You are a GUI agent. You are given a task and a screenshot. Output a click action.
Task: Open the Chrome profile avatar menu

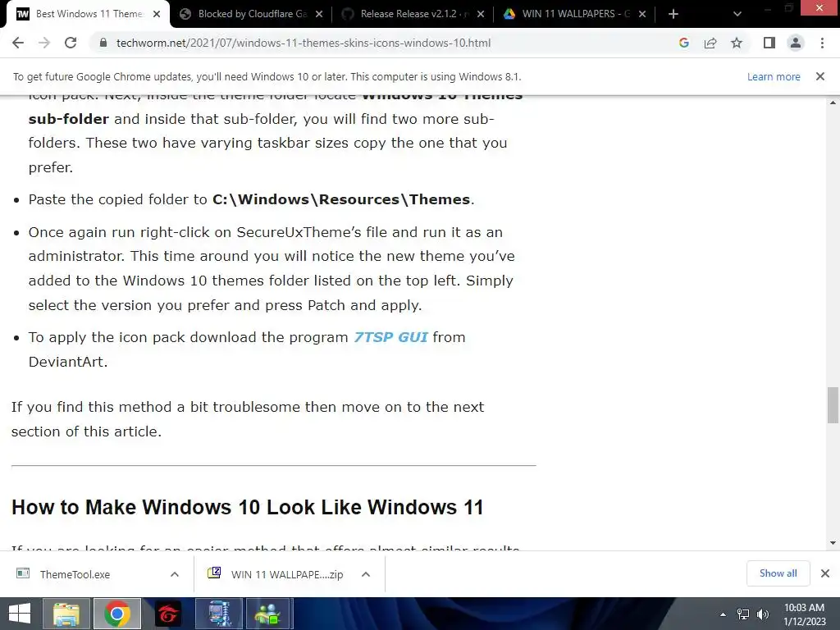point(796,43)
